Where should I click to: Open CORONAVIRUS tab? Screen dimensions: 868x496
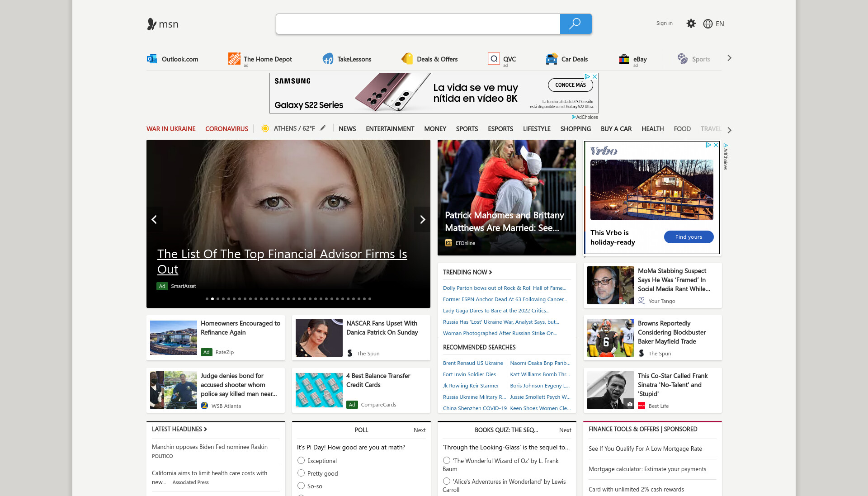point(226,129)
